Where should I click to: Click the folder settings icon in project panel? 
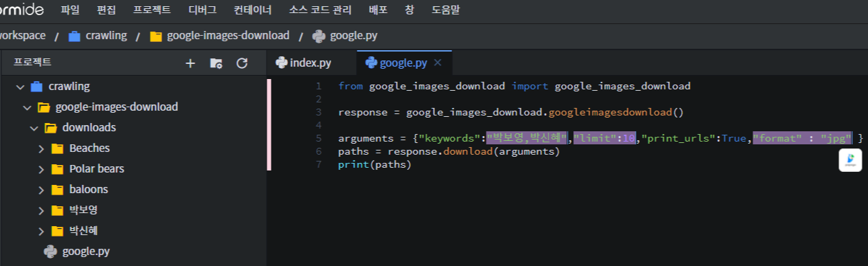point(216,63)
